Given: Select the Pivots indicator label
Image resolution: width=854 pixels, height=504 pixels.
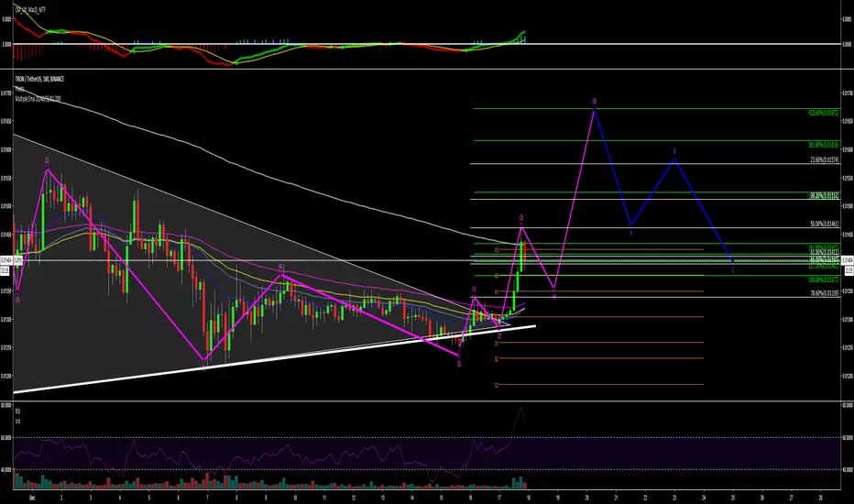Looking at the screenshot, I should click(19, 89).
